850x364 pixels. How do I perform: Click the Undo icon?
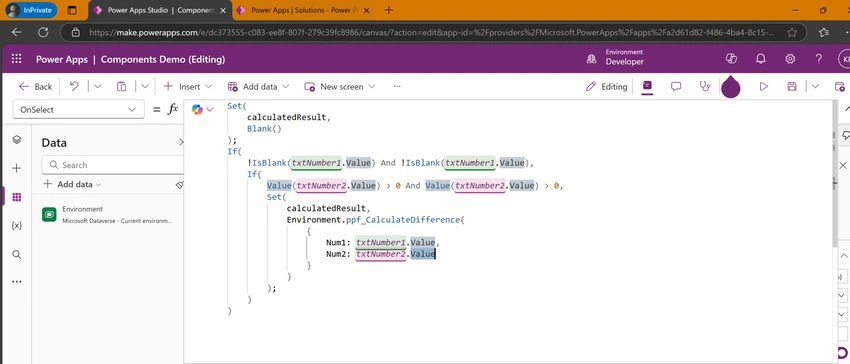click(x=74, y=86)
